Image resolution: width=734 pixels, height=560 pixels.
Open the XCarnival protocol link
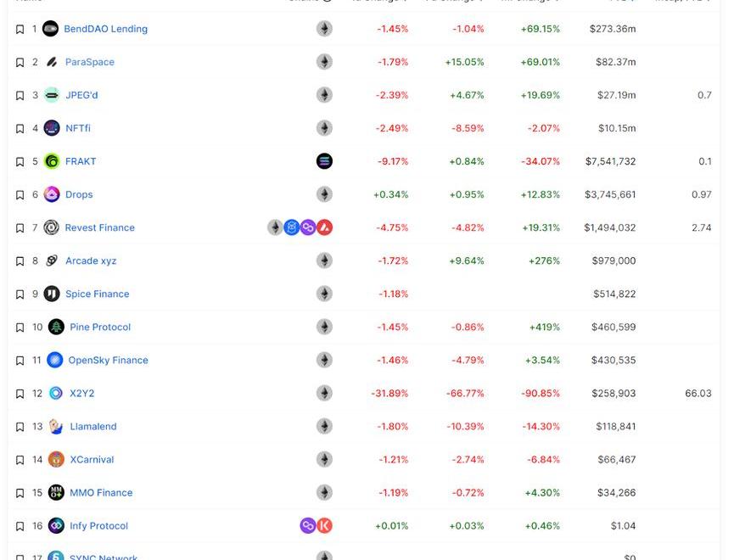click(x=92, y=460)
